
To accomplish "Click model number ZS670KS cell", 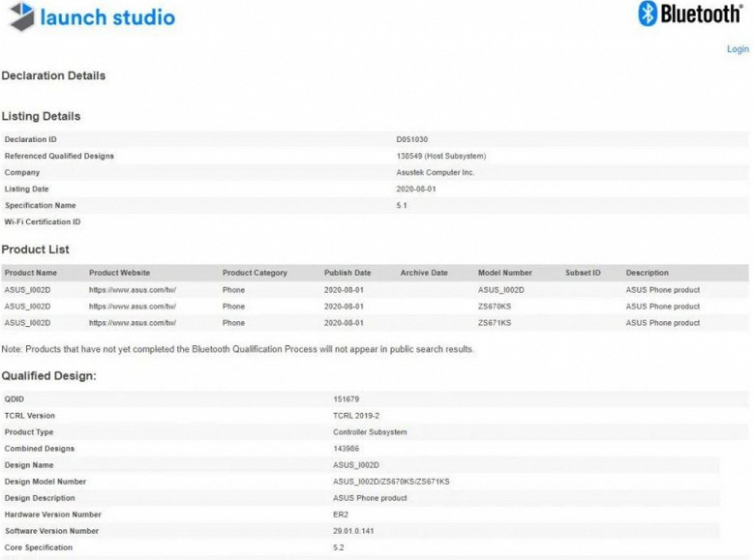I will click(497, 307).
